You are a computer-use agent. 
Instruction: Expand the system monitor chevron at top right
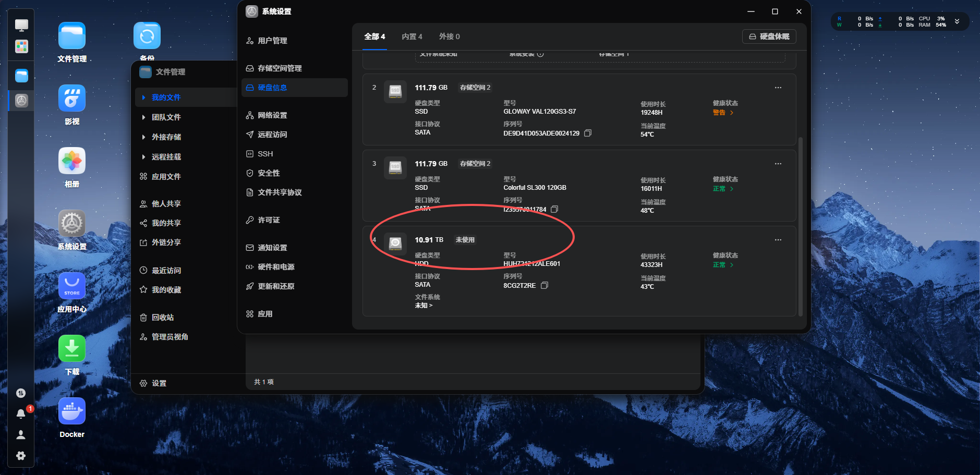pyautogui.click(x=957, y=21)
